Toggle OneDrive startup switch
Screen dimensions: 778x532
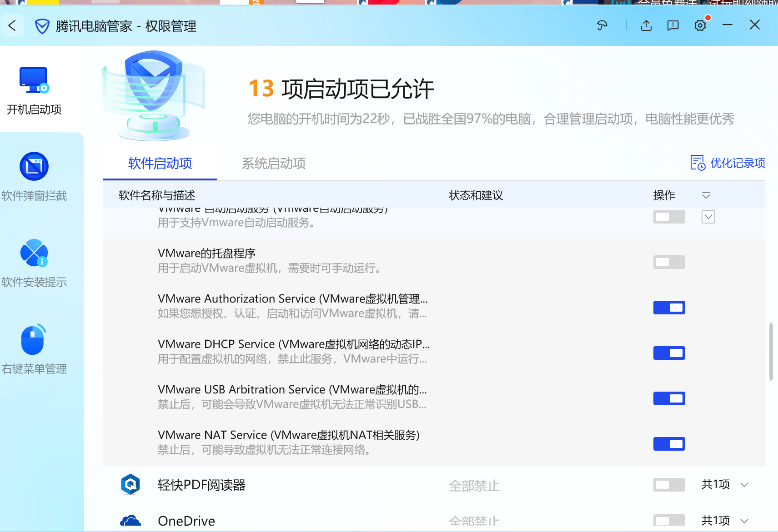tap(669, 521)
